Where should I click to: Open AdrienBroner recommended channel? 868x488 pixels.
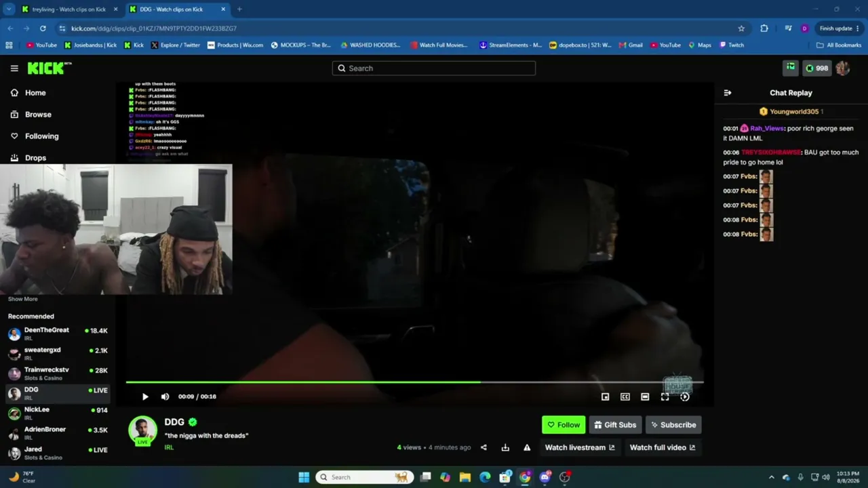pos(58,432)
